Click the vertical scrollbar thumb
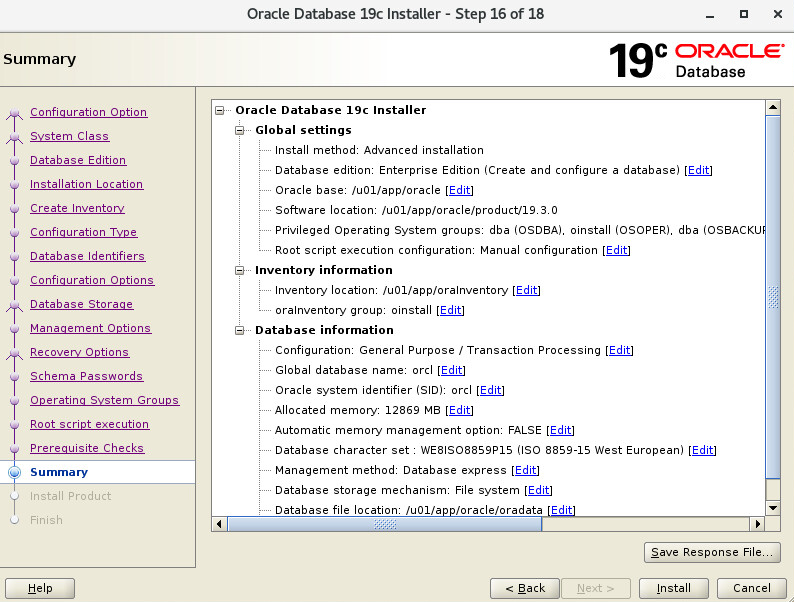Screen dimensions: 794x602 pos(773,297)
